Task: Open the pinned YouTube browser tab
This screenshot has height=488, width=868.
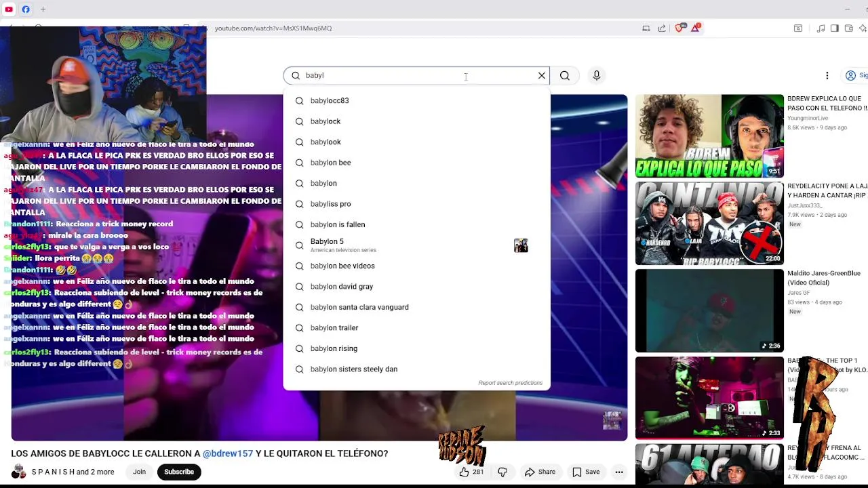Action: 9,9
